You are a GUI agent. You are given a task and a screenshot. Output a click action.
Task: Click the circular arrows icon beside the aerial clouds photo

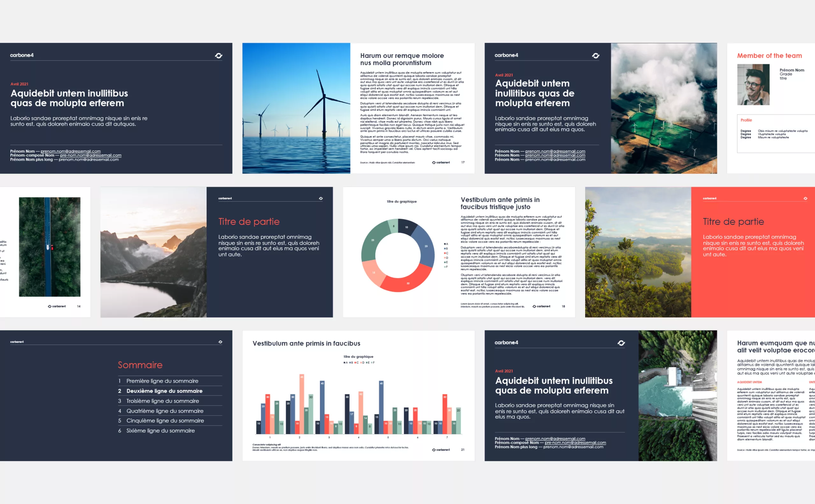[596, 56]
